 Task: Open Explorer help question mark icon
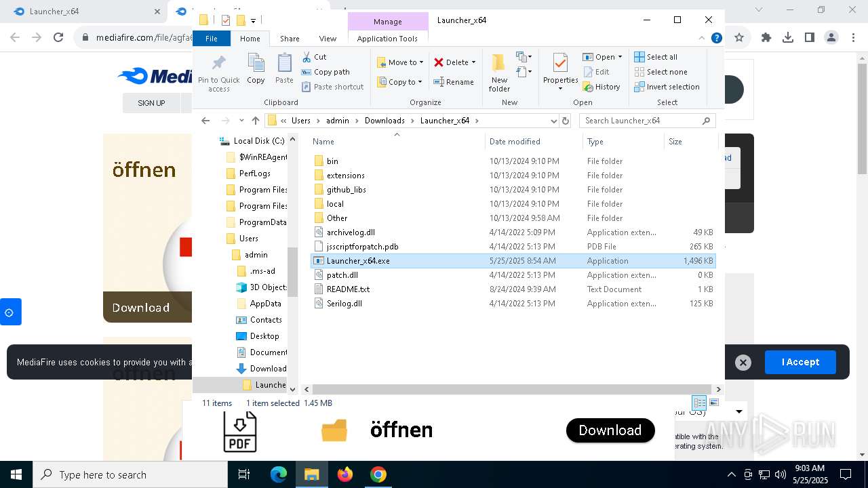click(716, 39)
